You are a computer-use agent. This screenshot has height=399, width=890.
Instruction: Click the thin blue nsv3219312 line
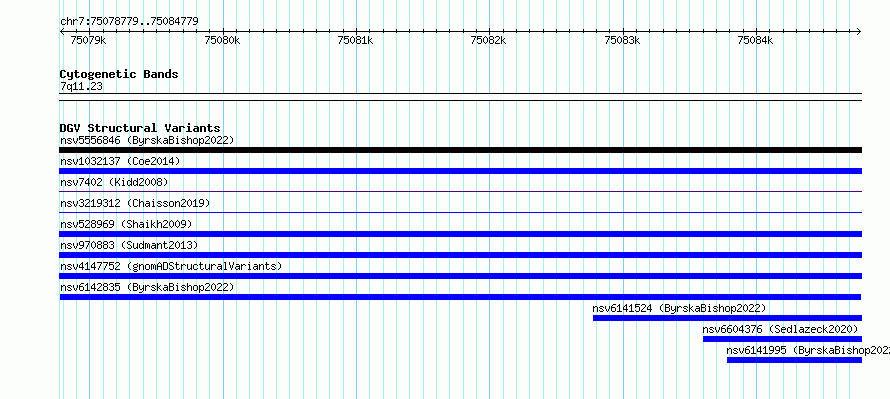click(x=460, y=213)
